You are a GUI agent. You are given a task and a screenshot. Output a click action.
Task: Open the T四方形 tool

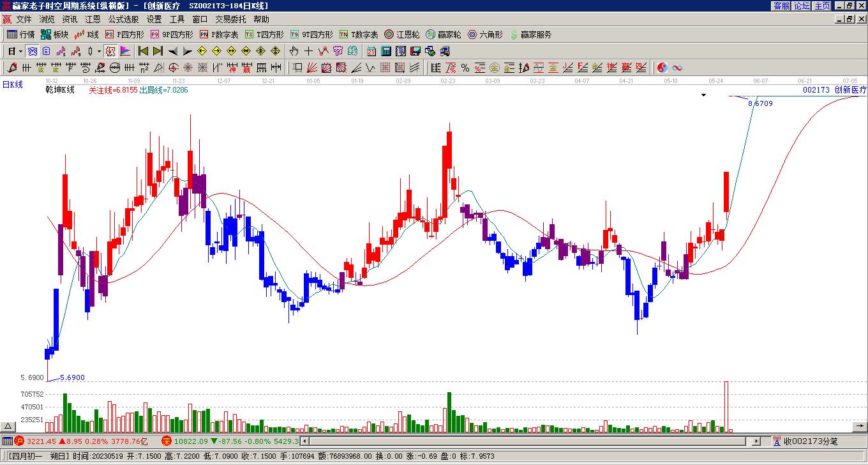tap(264, 34)
